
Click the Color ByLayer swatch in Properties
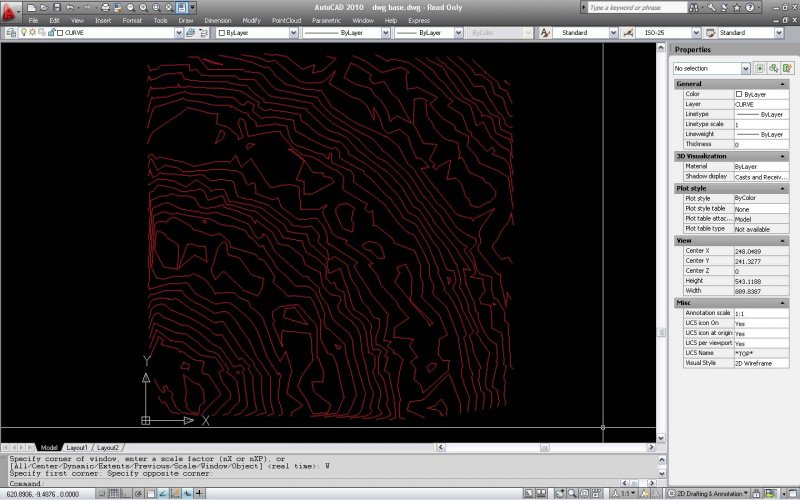(x=739, y=94)
